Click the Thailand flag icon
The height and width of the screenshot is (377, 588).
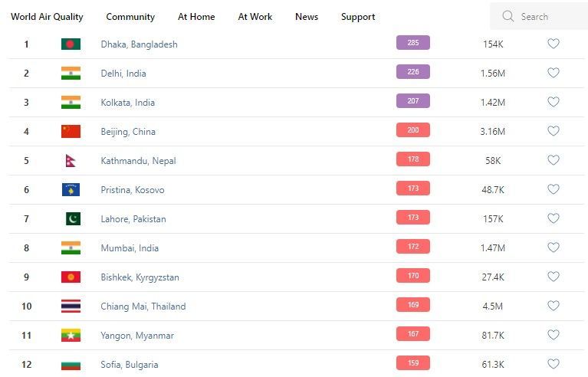71,306
